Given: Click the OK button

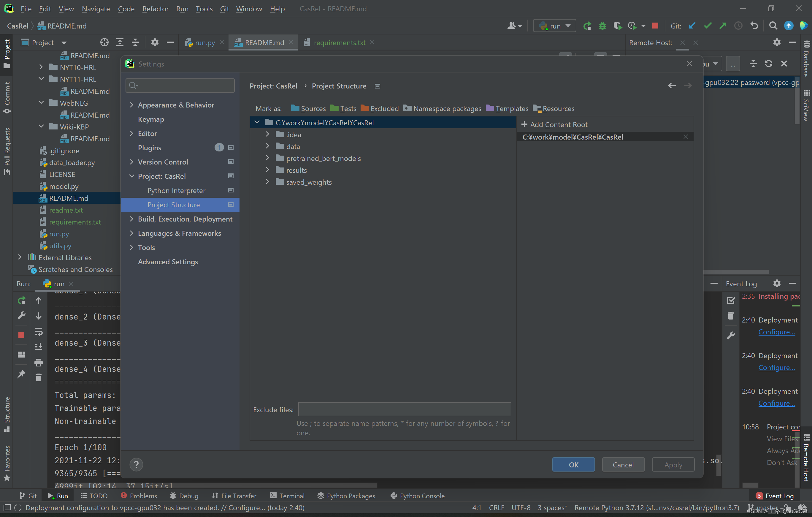Looking at the screenshot, I should tap(573, 465).
